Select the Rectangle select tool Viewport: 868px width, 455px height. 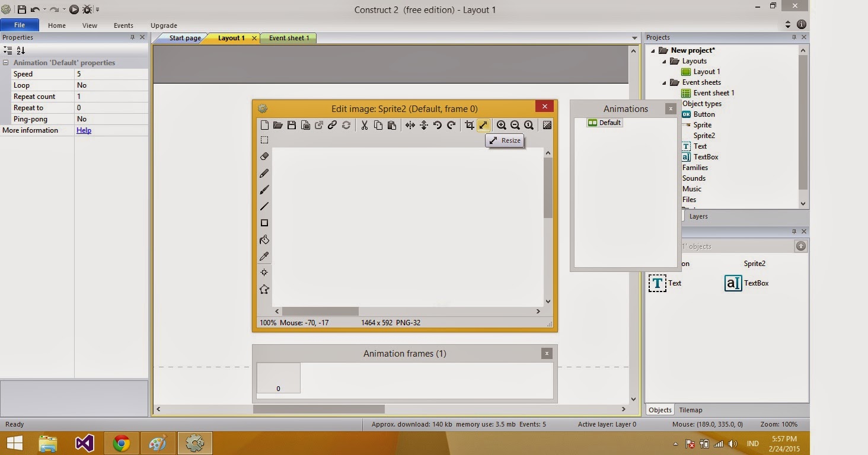[264, 140]
